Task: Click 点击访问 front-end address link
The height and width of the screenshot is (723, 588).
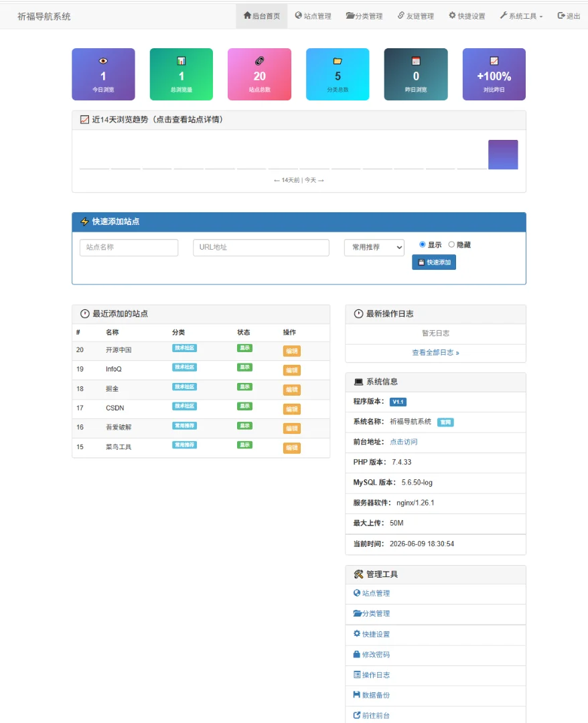Action: pos(404,442)
